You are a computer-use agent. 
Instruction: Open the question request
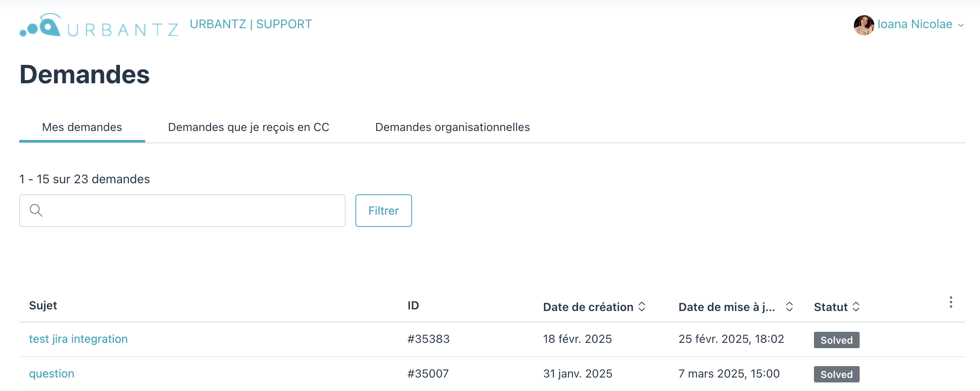click(x=51, y=373)
